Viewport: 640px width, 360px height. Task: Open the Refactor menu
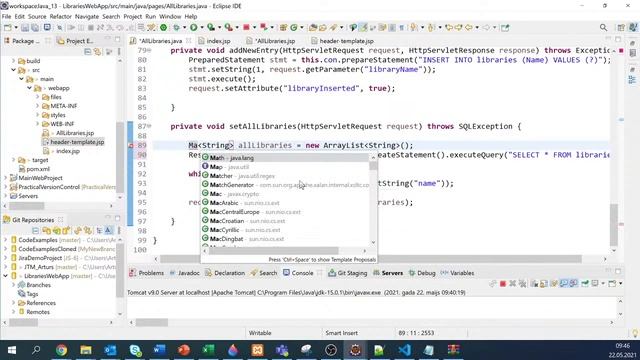pyautogui.click(x=60, y=16)
